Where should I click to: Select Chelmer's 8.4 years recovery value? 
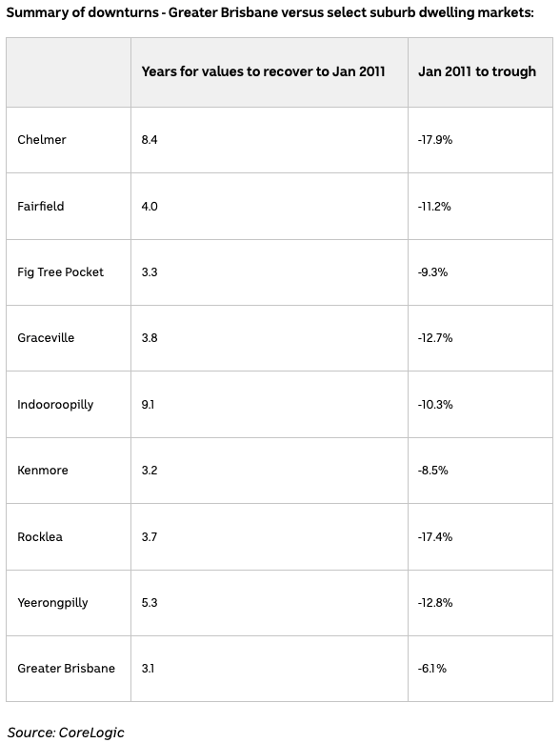tap(150, 140)
